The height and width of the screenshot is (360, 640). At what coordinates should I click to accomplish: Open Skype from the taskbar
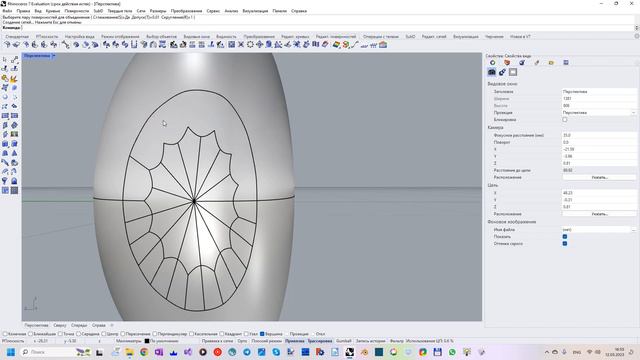pos(276,352)
